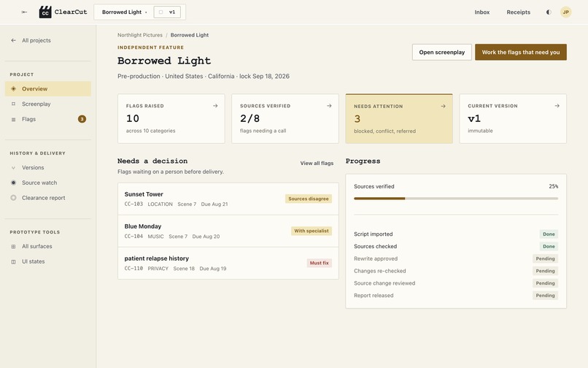Click the UI states panel icon
This screenshot has height=368, width=588.
pos(14,261)
